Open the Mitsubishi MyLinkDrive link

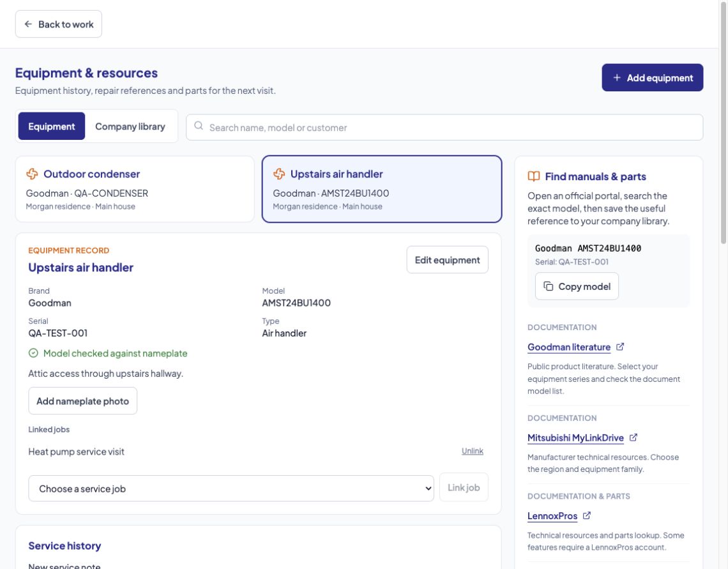coord(575,438)
